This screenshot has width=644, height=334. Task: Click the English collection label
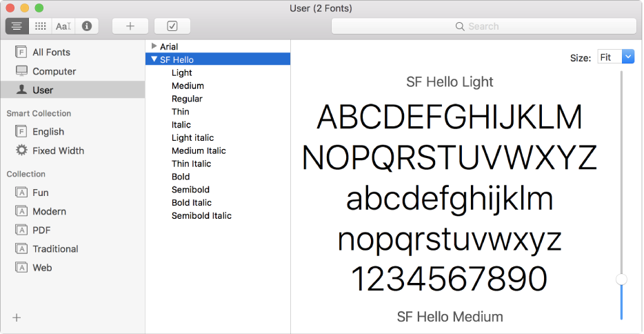48,132
